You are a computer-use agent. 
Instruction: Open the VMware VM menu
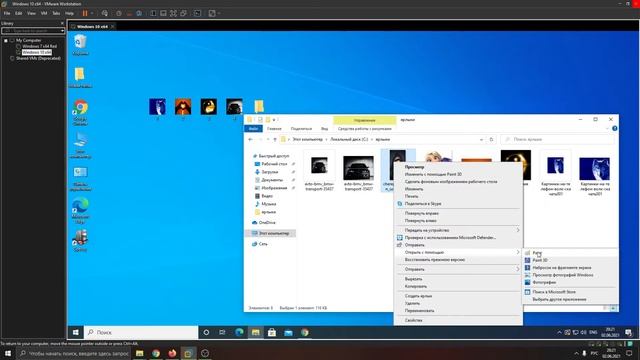point(44,13)
